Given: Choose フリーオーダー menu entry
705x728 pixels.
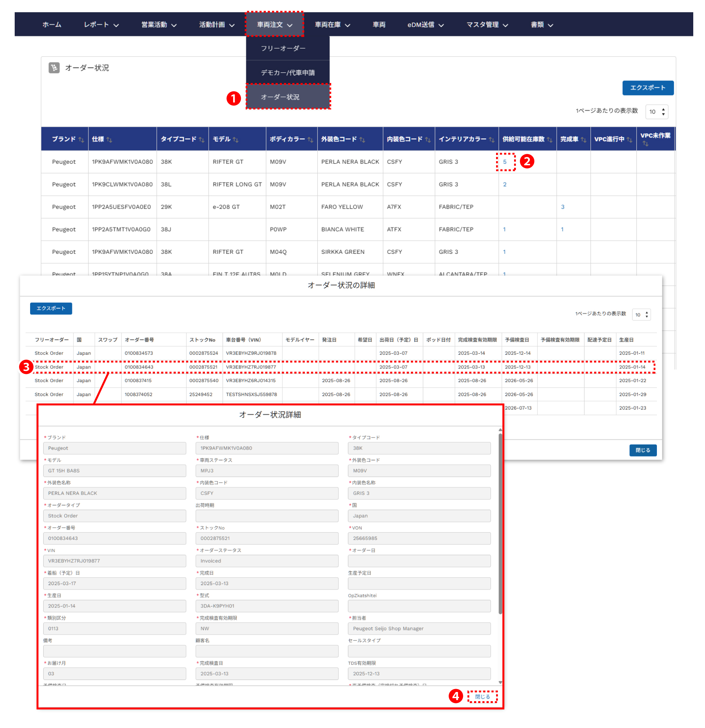Looking at the screenshot, I should pyautogui.click(x=283, y=48).
